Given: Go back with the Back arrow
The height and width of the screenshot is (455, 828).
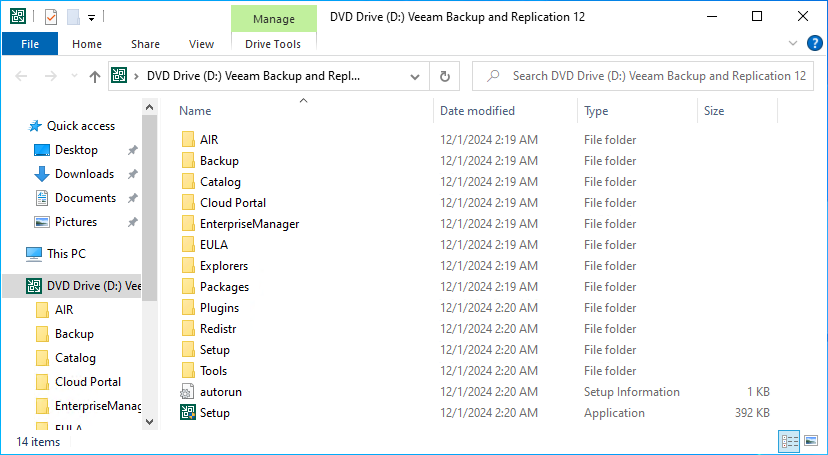Looking at the screenshot, I should coord(21,77).
